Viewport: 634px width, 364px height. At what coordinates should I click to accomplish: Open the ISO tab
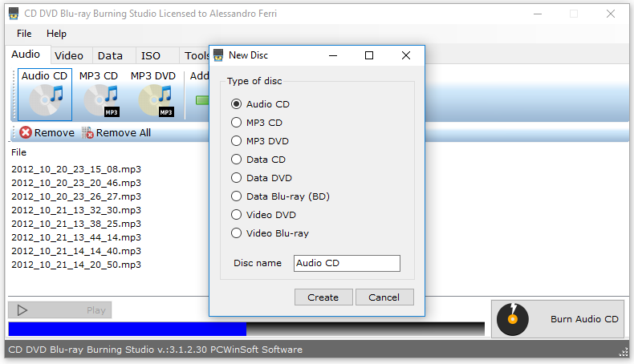pyautogui.click(x=150, y=56)
